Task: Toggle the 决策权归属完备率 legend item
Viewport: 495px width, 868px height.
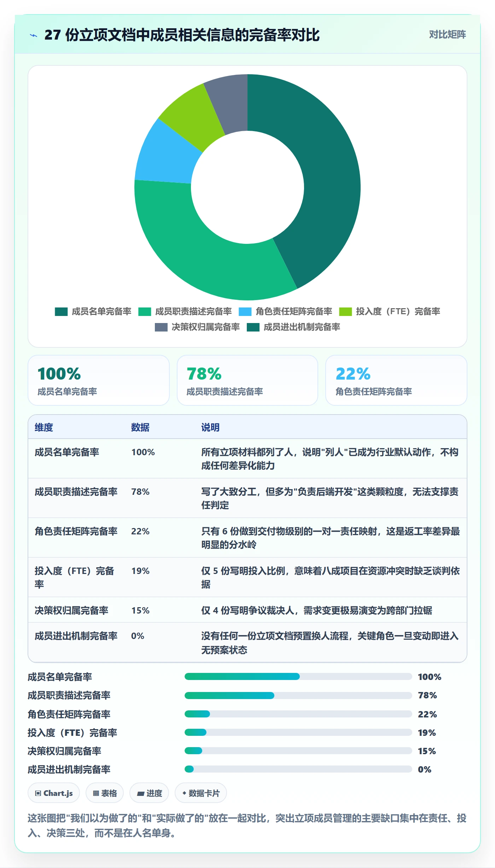Action: pos(197,327)
